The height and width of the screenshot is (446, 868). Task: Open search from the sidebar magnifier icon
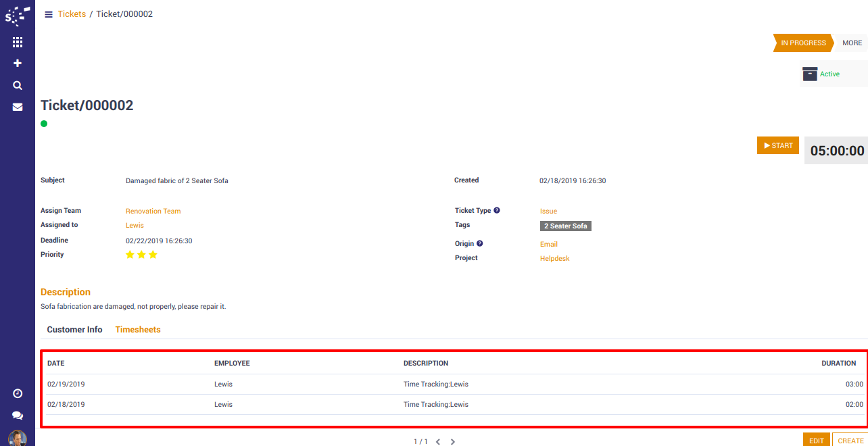click(x=18, y=85)
